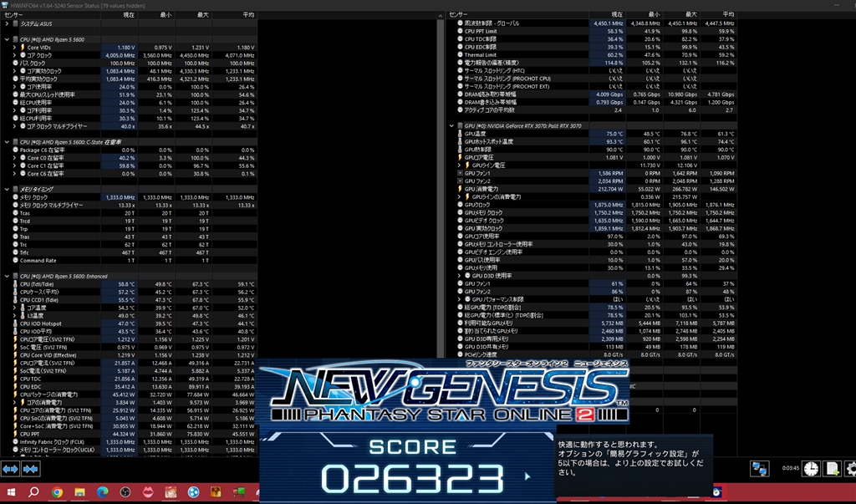Click right panel 最小 column header

pyautogui.click(x=645, y=15)
